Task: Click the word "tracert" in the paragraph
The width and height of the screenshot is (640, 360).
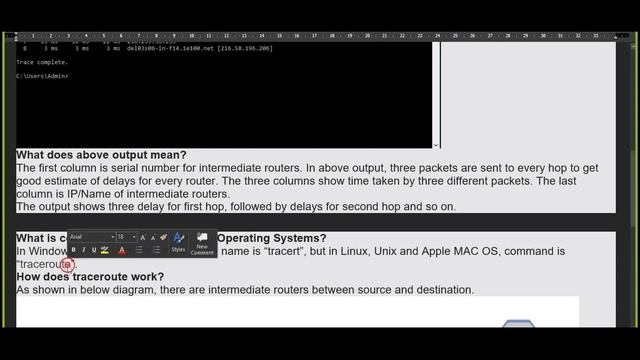Action: (284, 251)
